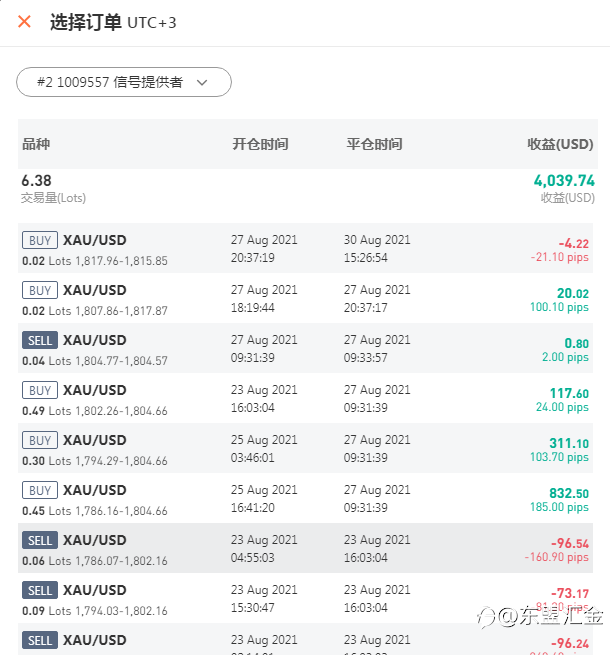Click the BUY badge on the 0.30 Lots order
The height and width of the screenshot is (655, 610).
[40, 440]
